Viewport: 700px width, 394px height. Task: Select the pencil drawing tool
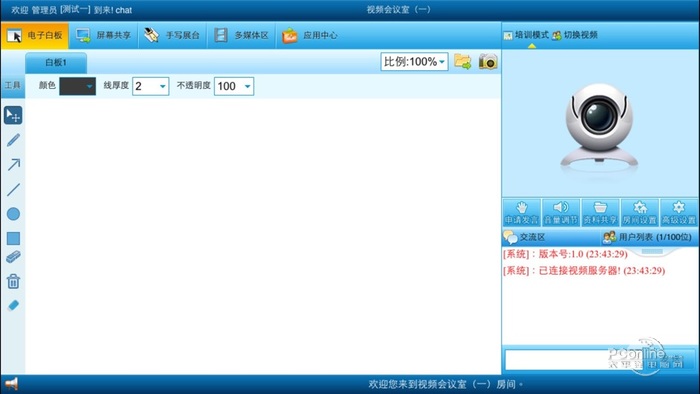click(x=13, y=140)
